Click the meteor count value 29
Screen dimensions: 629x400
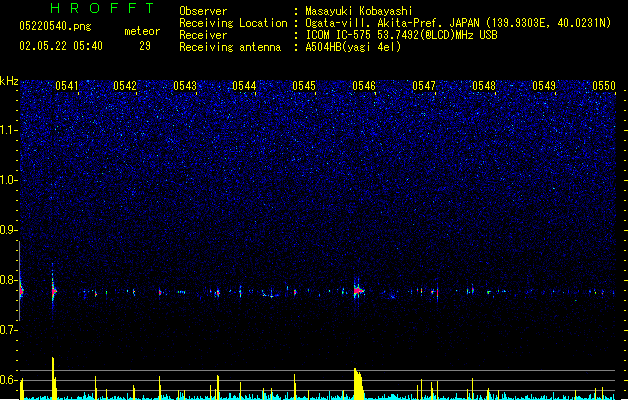point(145,46)
